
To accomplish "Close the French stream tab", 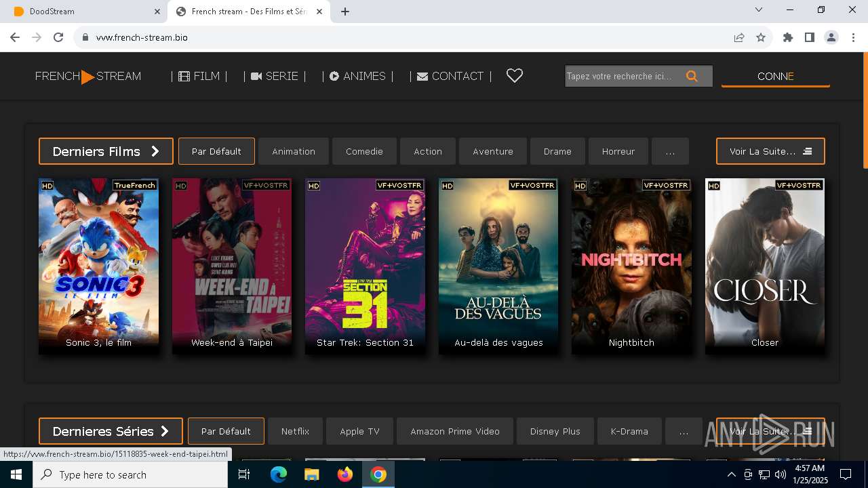I will tap(320, 12).
